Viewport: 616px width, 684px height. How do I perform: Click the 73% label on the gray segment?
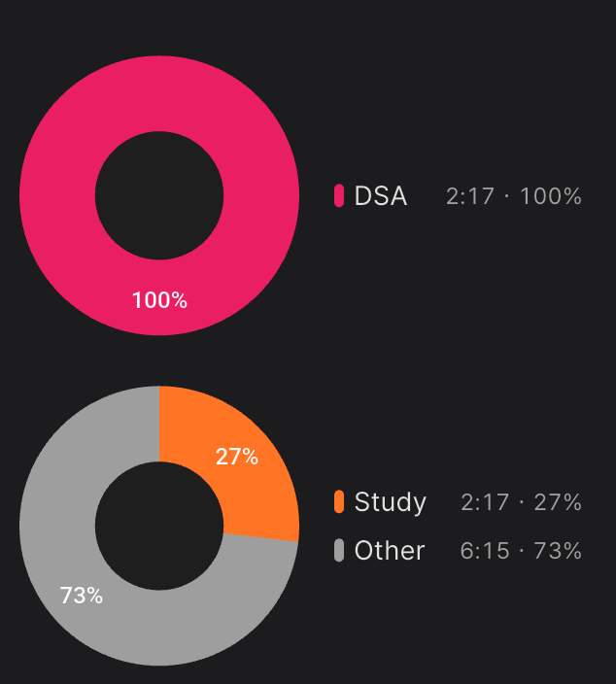click(x=82, y=596)
